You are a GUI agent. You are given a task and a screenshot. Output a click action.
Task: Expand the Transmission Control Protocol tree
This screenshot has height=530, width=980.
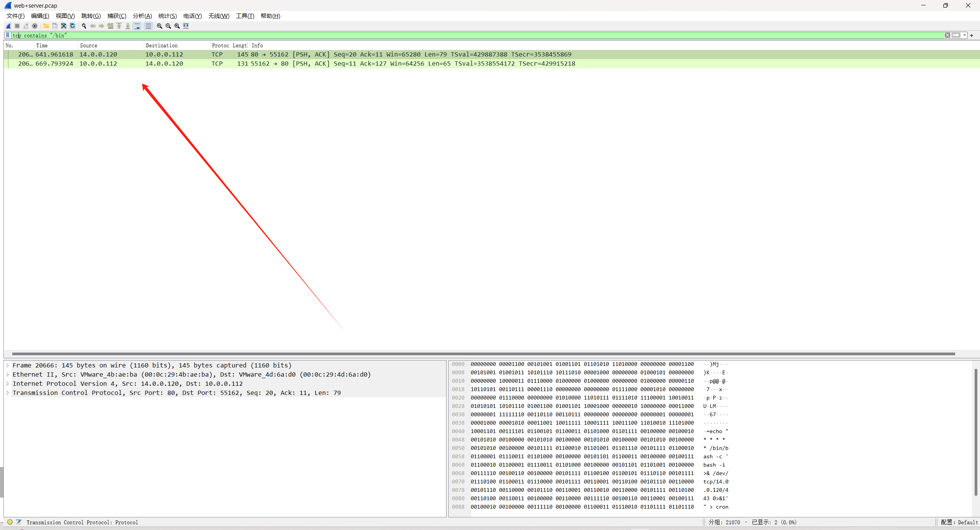coord(7,393)
